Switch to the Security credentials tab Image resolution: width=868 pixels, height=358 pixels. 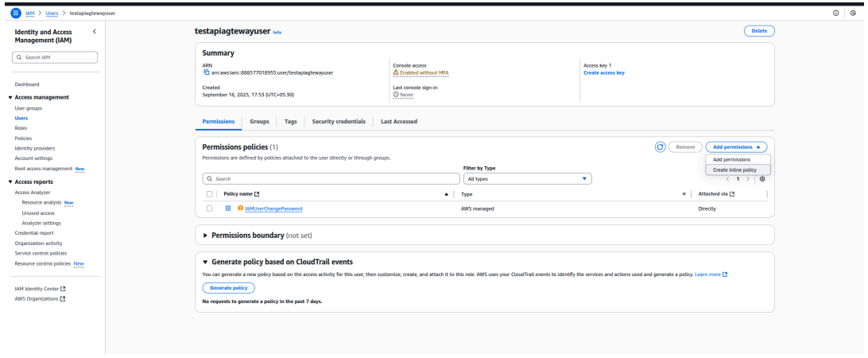click(339, 121)
